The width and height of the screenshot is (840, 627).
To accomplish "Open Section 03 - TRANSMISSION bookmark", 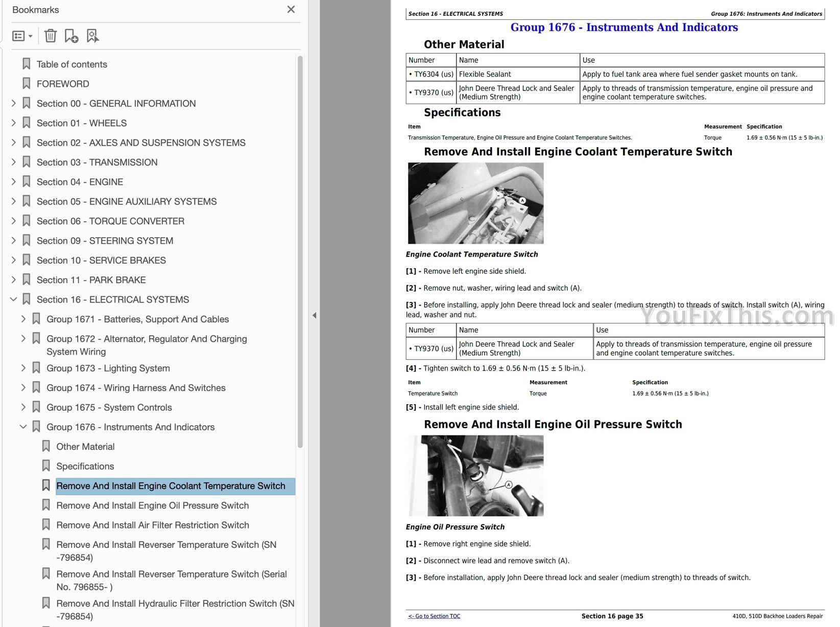I will tap(97, 162).
